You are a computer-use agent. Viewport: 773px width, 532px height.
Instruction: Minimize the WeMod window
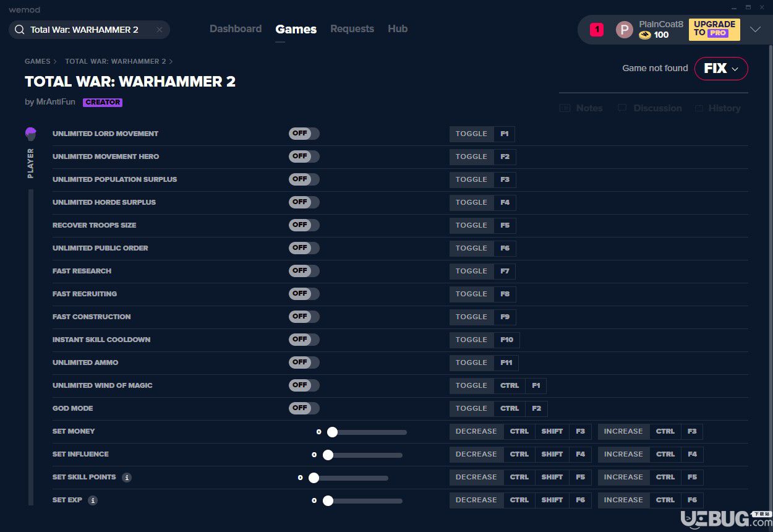tap(735, 7)
